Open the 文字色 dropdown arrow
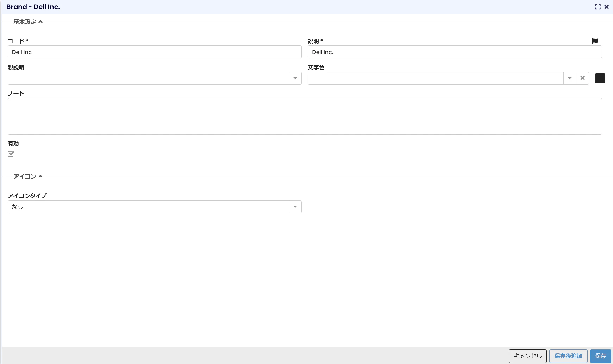Screen dimensions: 613x364 coord(570,78)
